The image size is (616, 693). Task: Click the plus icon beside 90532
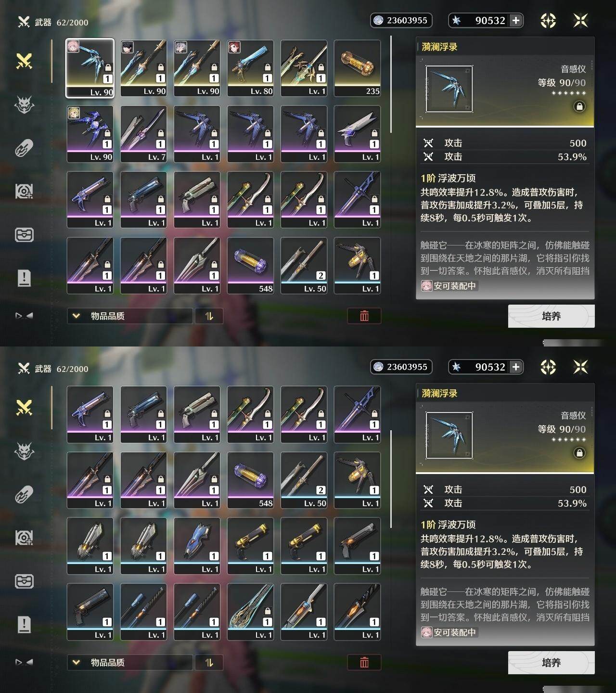point(516,20)
